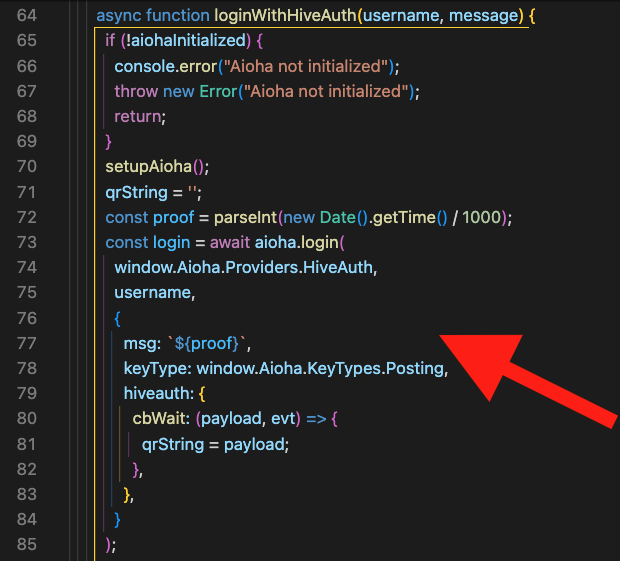The width and height of the screenshot is (620, 561).
Task: Click the number 1000 on line 72
Action: click(x=482, y=217)
